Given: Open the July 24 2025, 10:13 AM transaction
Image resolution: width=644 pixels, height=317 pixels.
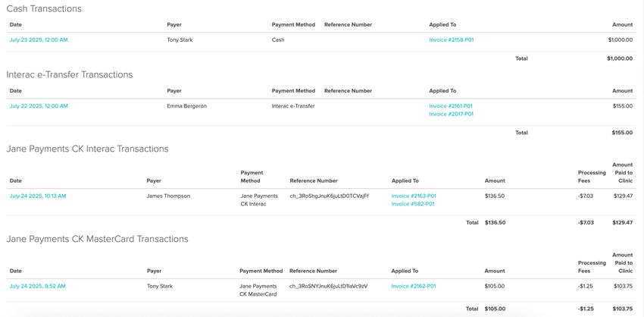Looking at the screenshot, I should click(x=38, y=196).
